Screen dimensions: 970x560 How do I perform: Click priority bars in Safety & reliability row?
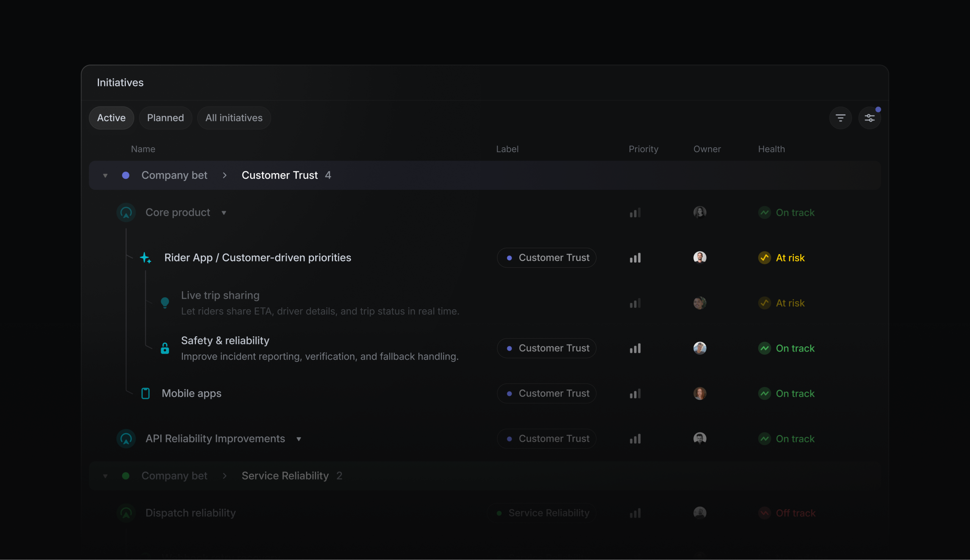pos(635,348)
